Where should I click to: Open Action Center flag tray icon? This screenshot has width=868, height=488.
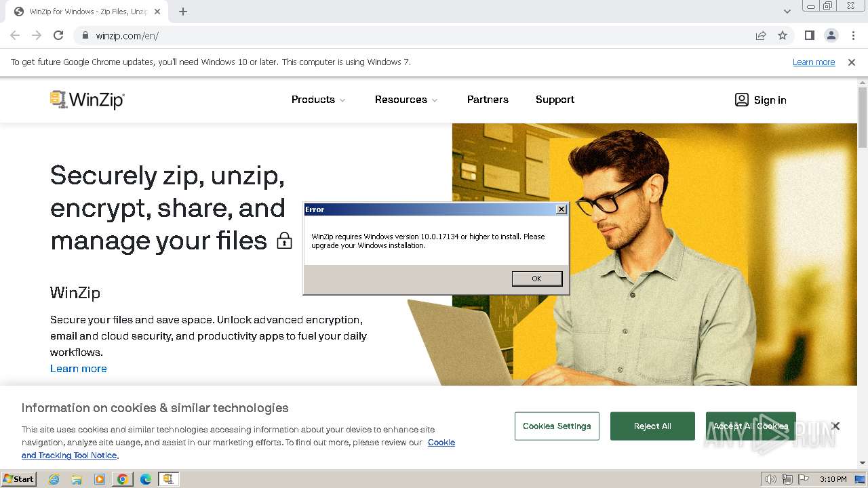click(804, 479)
